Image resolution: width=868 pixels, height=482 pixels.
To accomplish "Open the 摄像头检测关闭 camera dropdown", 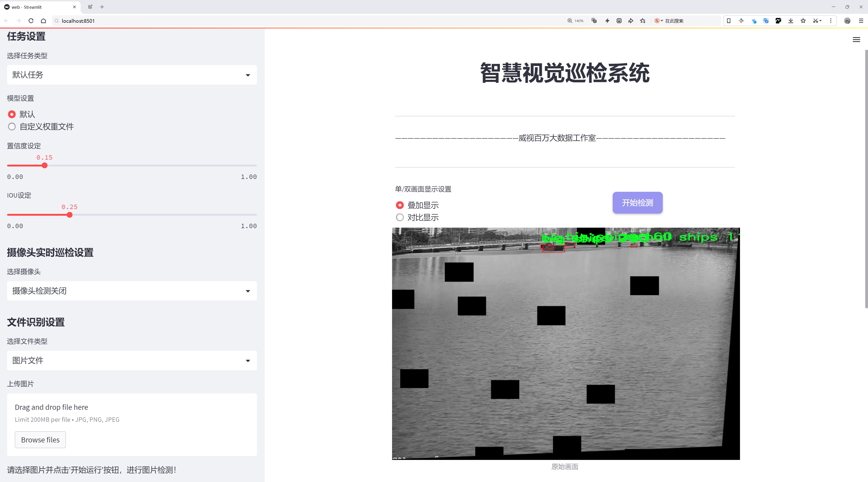I will (x=132, y=291).
